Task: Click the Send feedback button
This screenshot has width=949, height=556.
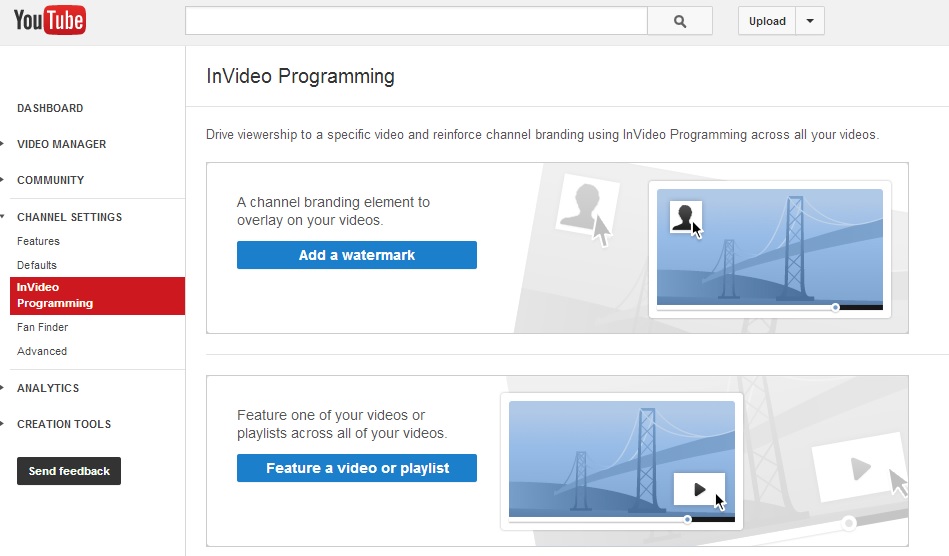Action: [x=69, y=471]
